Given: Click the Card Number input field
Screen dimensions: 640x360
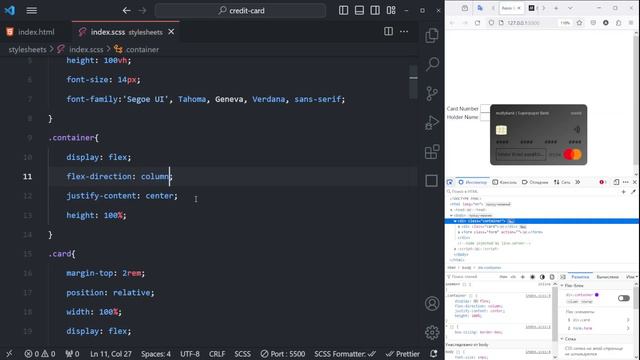Looking at the screenshot, I should 485,109.
